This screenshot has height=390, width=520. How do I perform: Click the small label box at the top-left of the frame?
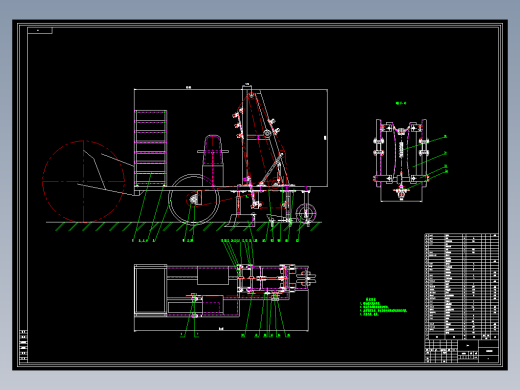pos(40,30)
